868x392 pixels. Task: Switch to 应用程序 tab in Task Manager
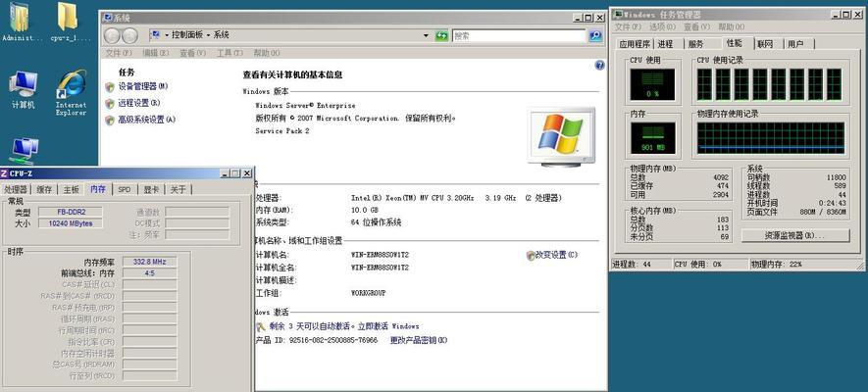coord(635,44)
